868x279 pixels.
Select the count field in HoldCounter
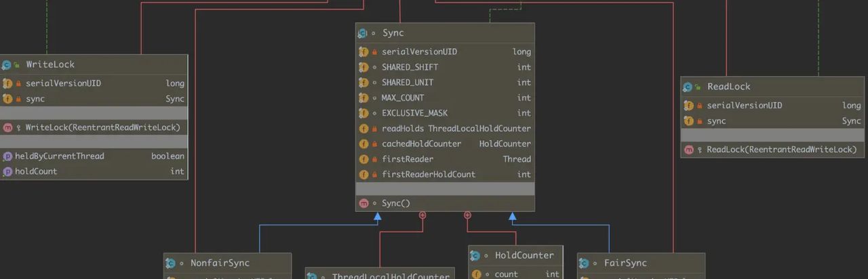506,274
